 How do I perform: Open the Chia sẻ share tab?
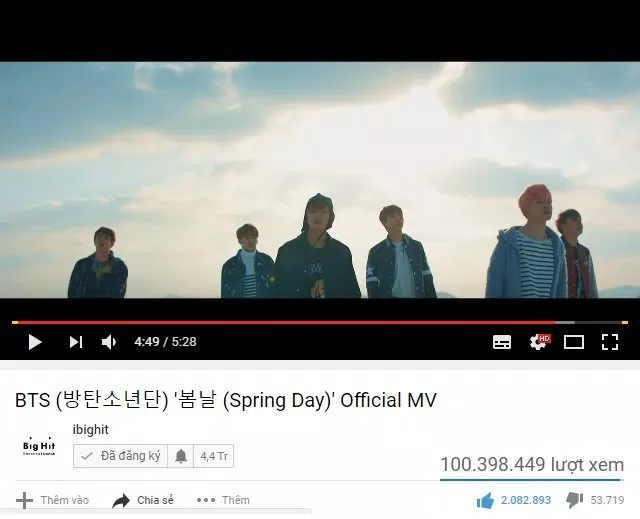(x=143, y=500)
